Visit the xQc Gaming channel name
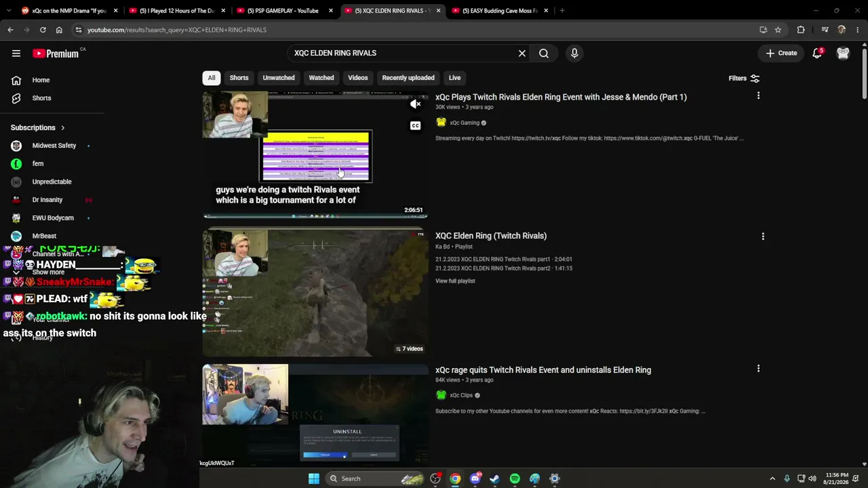The width and height of the screenshot is (868, 488). tap(465, 123)
